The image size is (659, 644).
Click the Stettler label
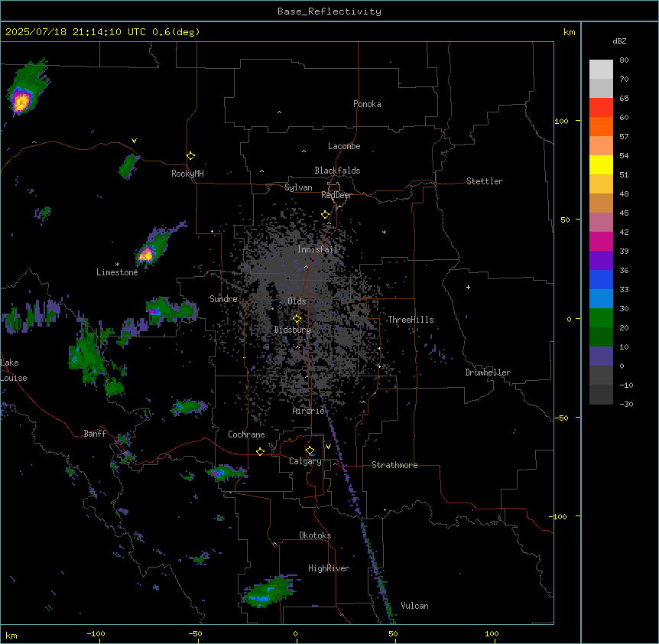coord(485,181)
